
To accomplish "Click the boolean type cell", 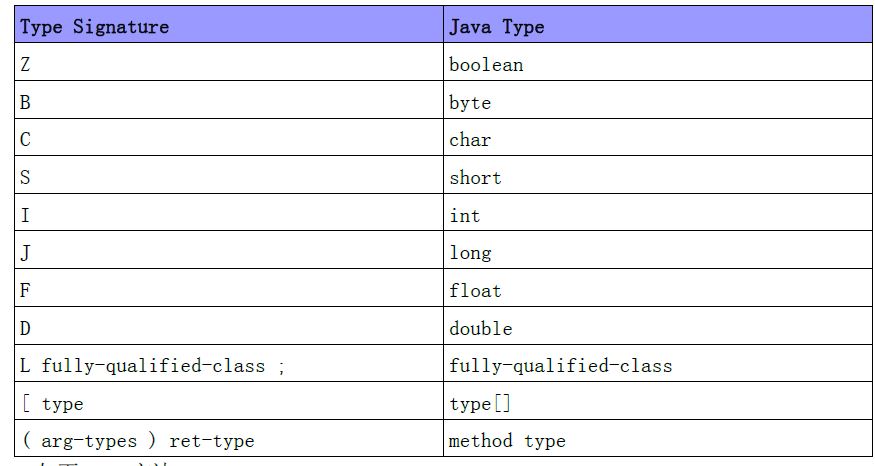I will pos(486,65).
